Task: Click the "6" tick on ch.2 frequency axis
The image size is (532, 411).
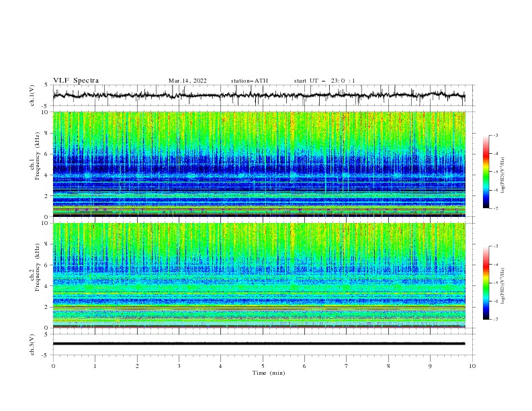Action: point(46,265)
